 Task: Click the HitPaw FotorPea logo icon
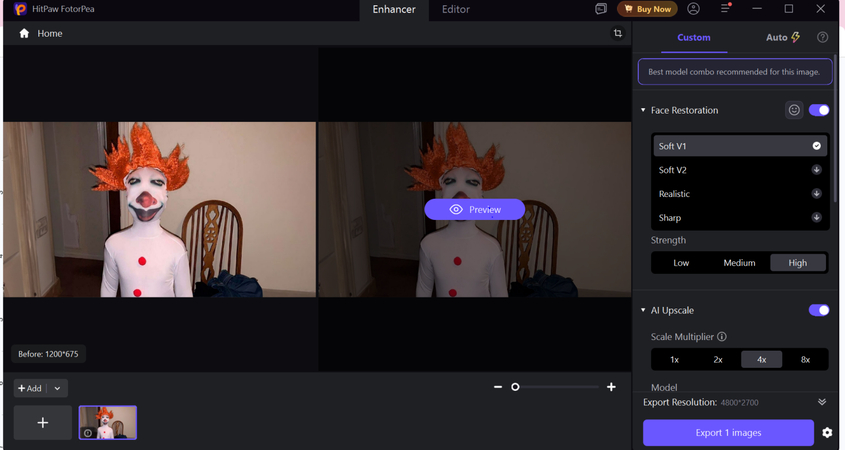[x=20, y=9]
